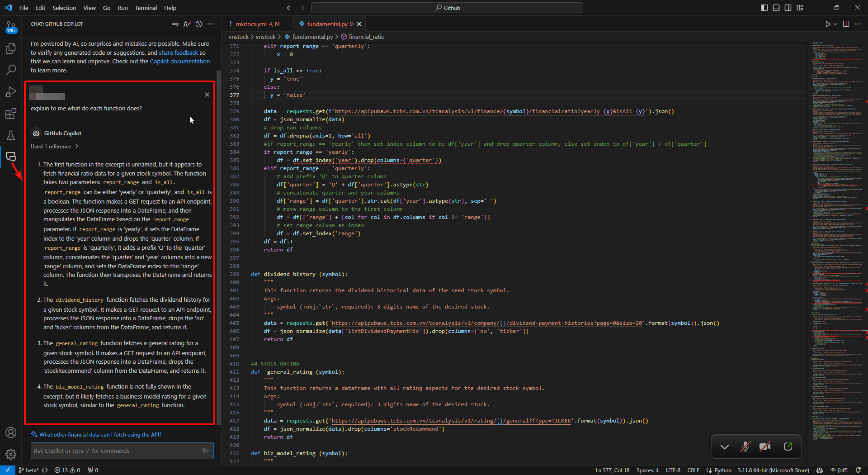Viewport: 868px width, 475px height.
Task: Show errors and warnings count 13 0
Action: tap(67, 470)
